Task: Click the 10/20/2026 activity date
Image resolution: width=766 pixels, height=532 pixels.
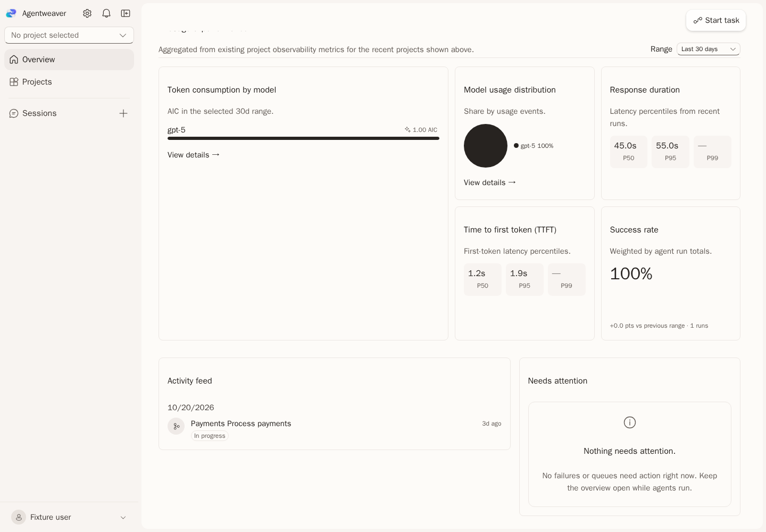Action: (x=191, y=408)
